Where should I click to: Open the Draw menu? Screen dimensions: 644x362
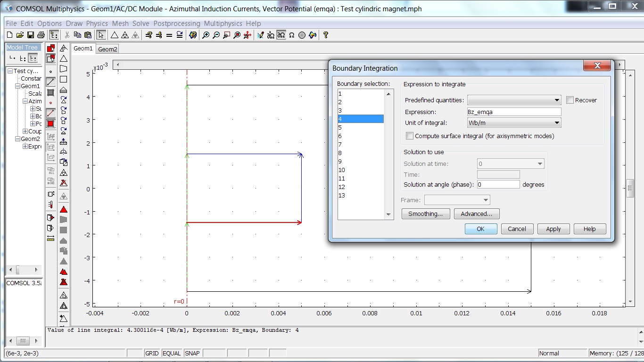click(74, 24)
